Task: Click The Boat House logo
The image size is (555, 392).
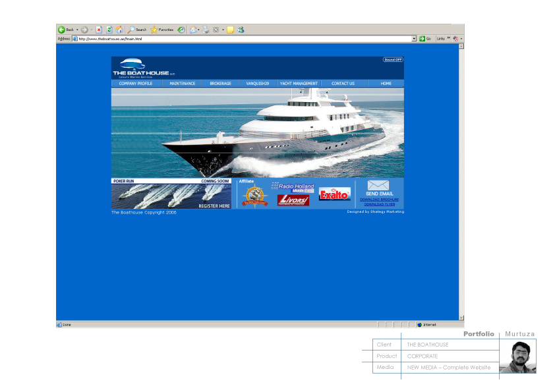Action: point(143,68)
